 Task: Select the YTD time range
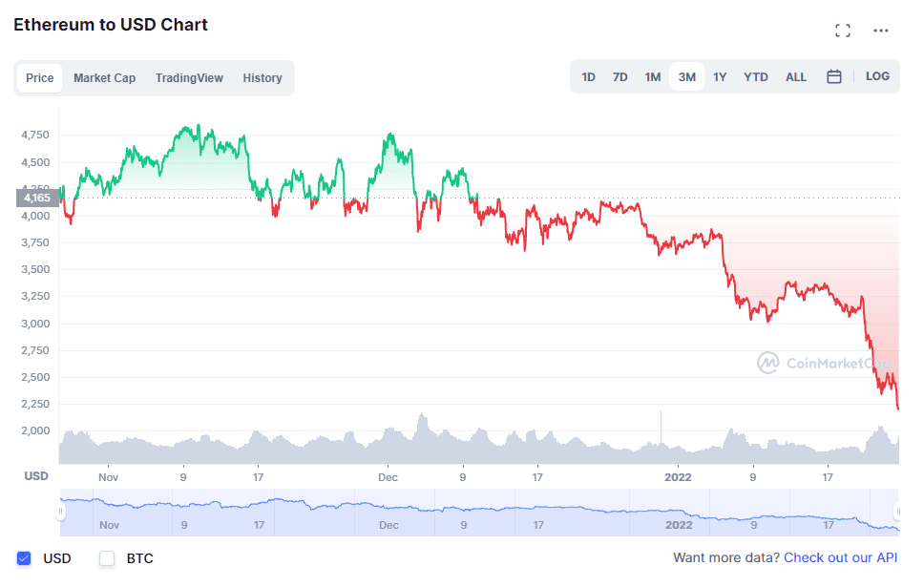coord(756,76)
